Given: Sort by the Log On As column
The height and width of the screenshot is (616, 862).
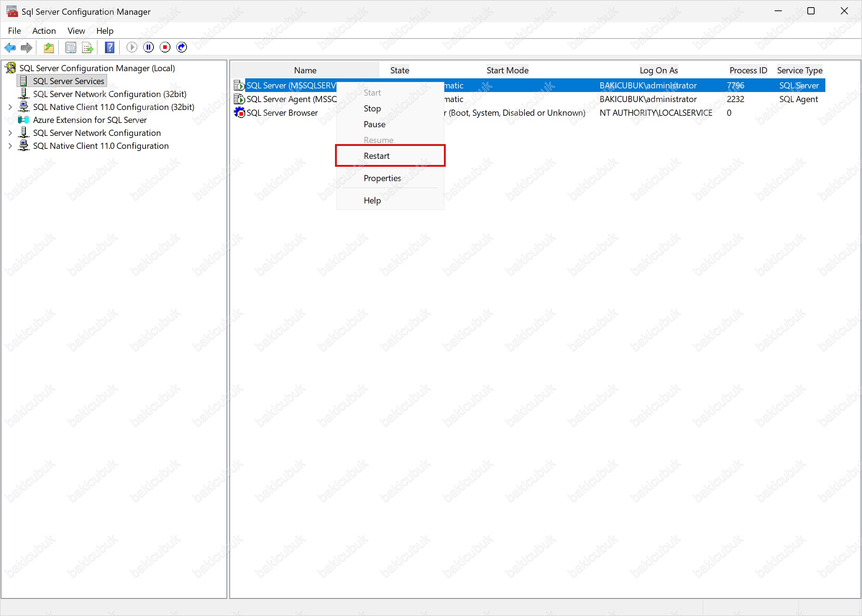Looking at the screenshot, I should [x=658, y=70].
